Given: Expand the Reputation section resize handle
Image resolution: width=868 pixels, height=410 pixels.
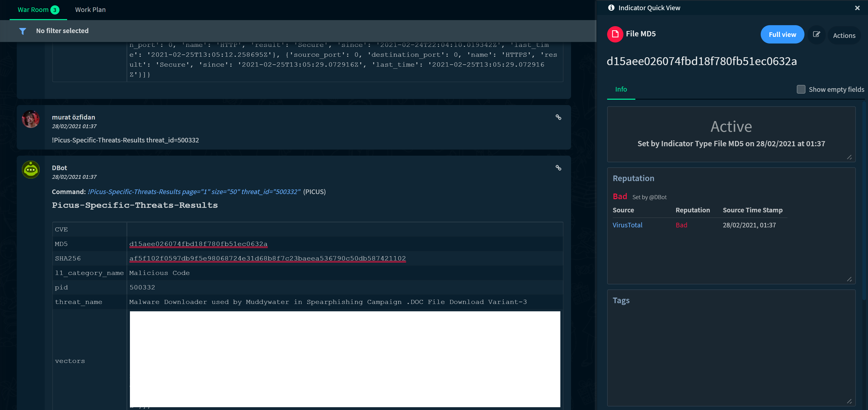Looking at the screenshot, I should pyautogui.click(x=849, y=280).
